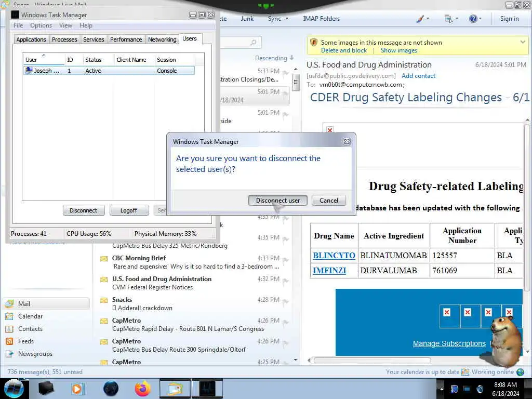Switch to Windows Live Mail taskbar button

click(175, 389)
